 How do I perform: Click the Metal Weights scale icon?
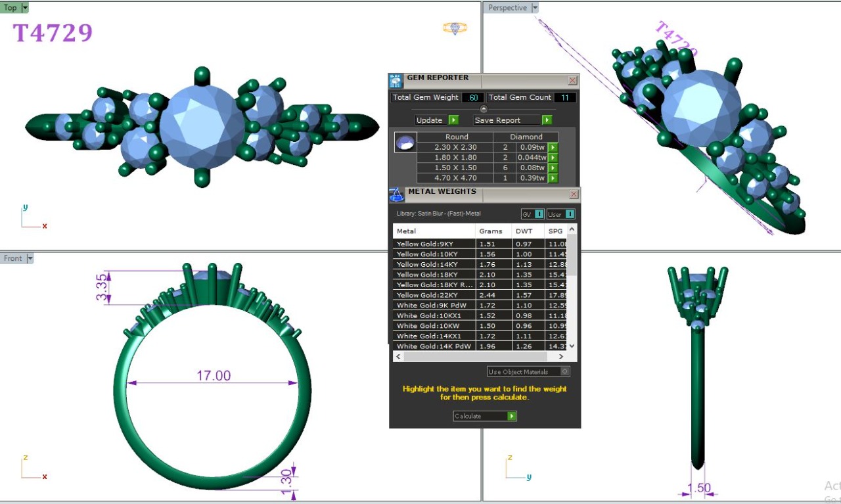click(x=397, y=194)
